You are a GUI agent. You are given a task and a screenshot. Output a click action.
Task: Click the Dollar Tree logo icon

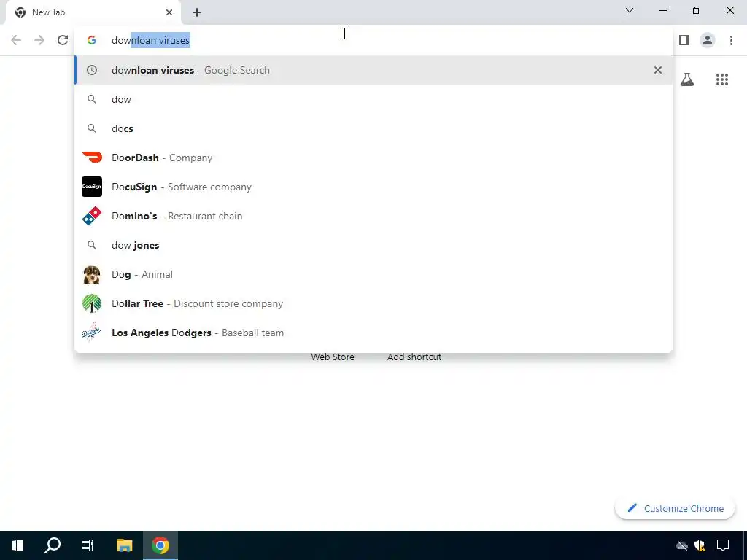coord(92,304)
